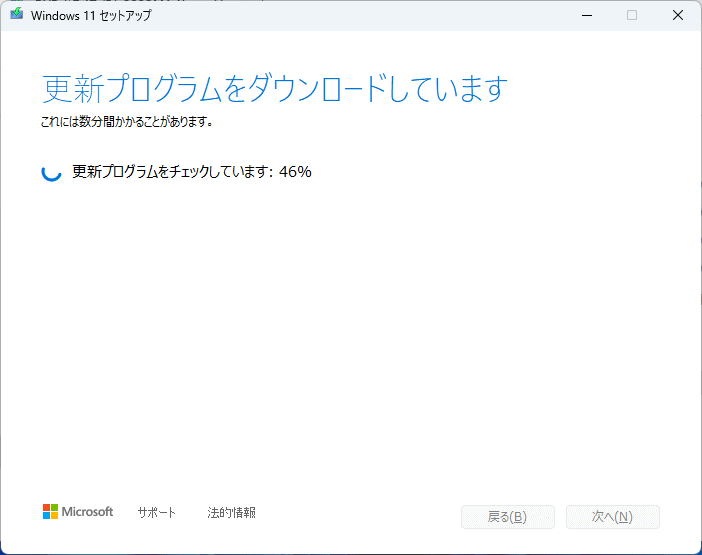Click the blue square of Microsoft logo
This screenshot has height=555, width=702.
[46, 516]
